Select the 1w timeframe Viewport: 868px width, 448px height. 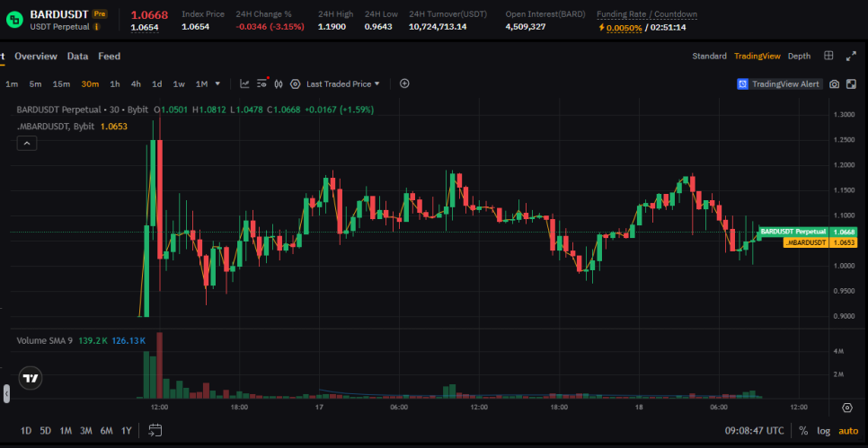click(x=179, y=84)
